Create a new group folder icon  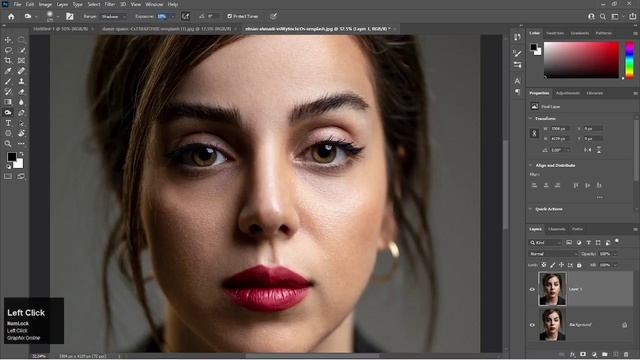604,354
